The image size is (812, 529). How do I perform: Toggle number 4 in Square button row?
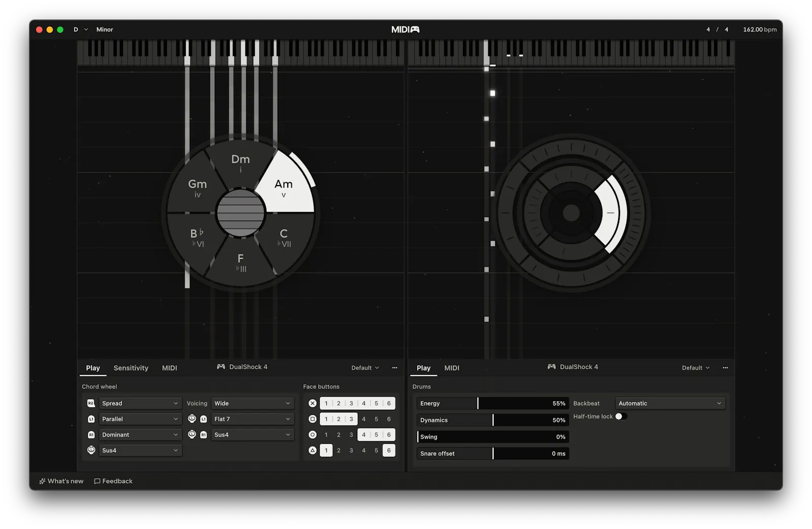point(364,419)
